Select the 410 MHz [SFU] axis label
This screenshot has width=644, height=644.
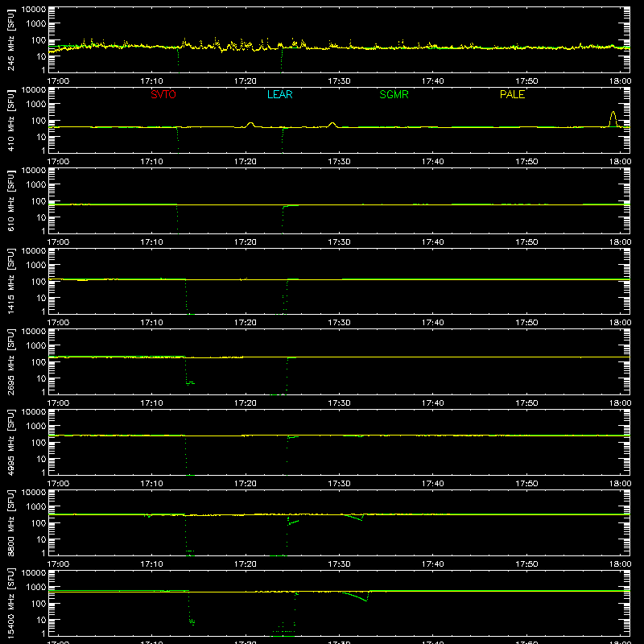(10, 120)
